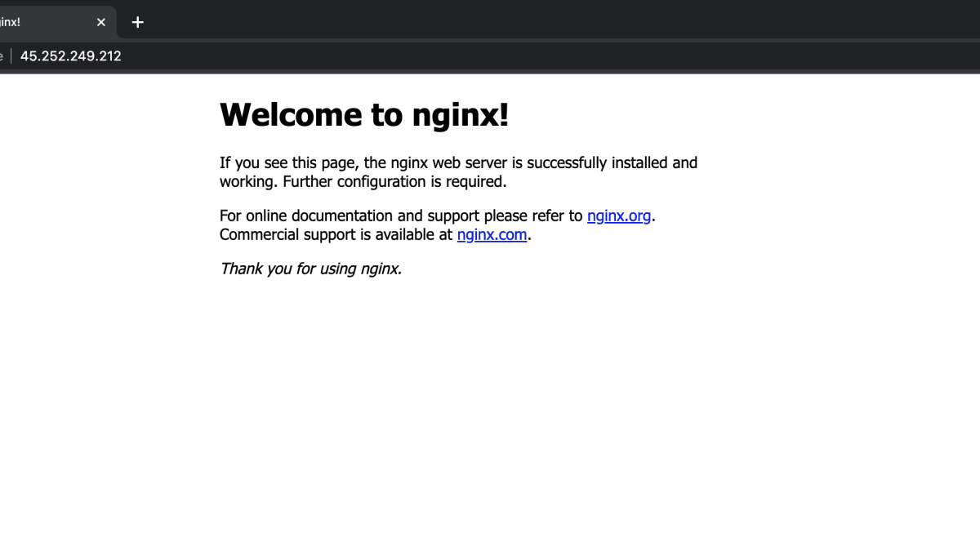Image resolution: width=980 pixels, height=551 pixels.
Task: Click the Welcome to nginx page heading
Action: click(x=363, y=115)
